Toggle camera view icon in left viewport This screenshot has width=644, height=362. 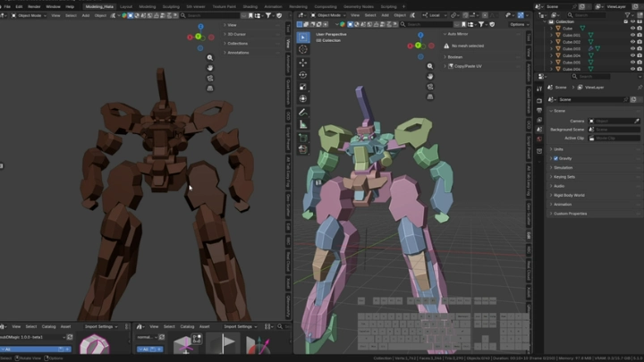(210, 79)
